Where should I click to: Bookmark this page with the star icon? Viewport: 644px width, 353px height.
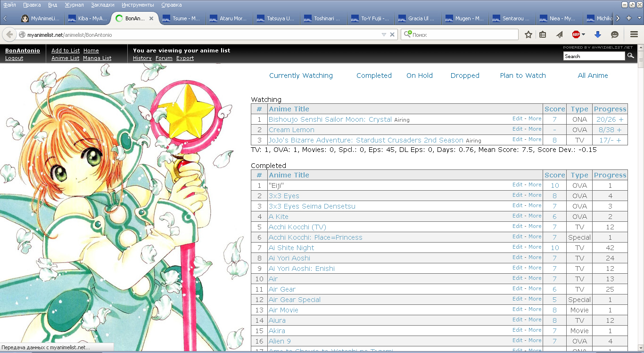coord(528,34)
